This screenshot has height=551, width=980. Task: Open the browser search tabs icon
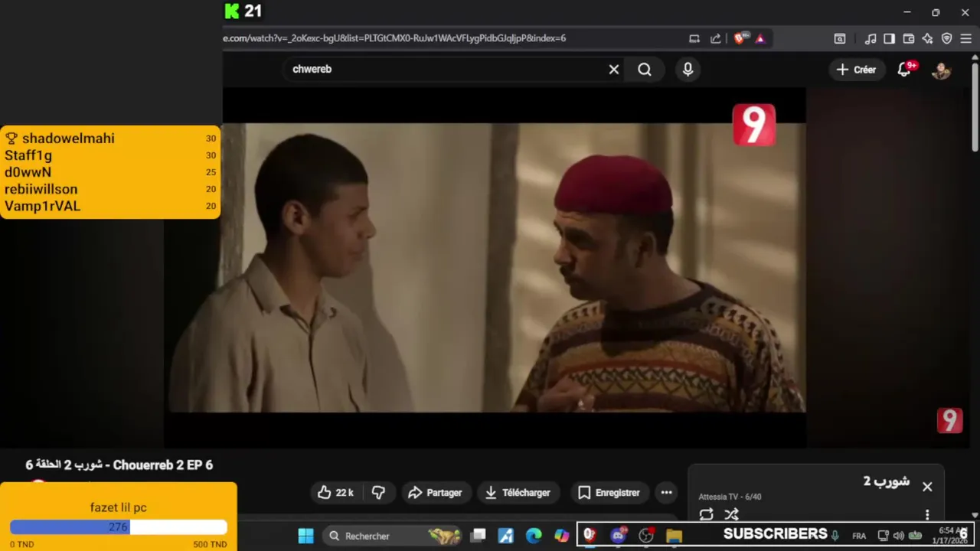tap(840, 38)
